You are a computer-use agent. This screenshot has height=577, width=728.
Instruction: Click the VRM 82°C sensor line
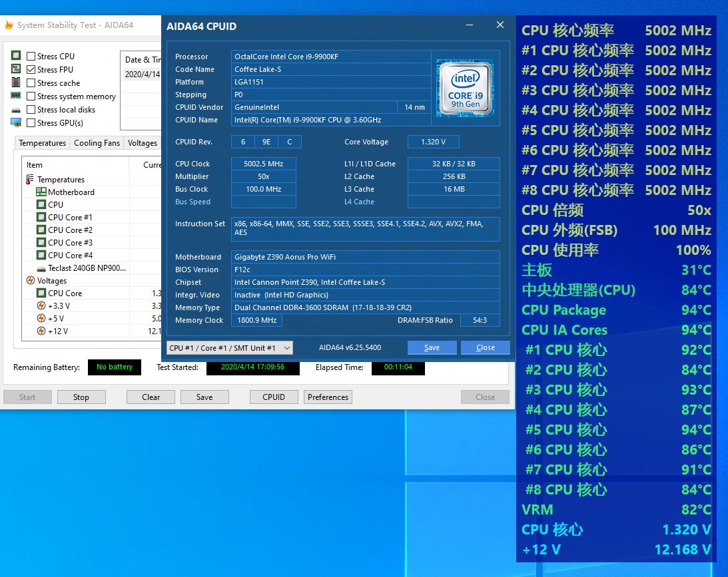616,509
